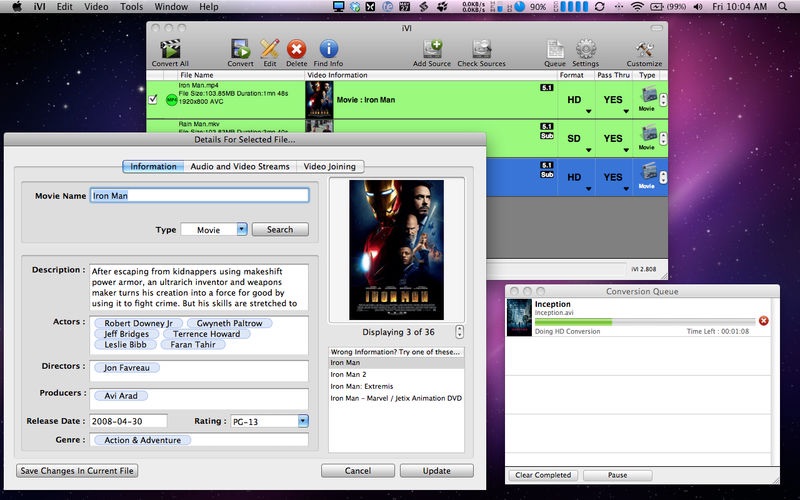The width and height of the screenshot is (800, 500).
Task: Cancel the Inception conversion with red X
Action: pyautogui.click(x=763, y=321)
